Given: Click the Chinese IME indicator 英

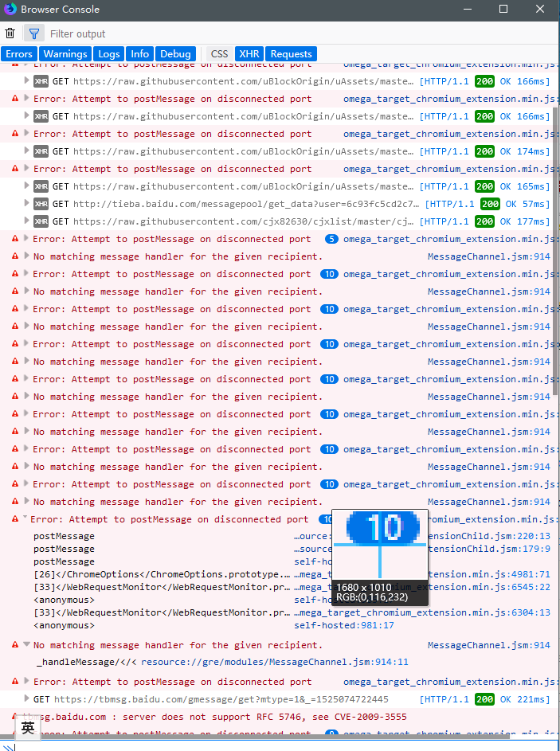Looking at the screenshot, I should point(28,728).
